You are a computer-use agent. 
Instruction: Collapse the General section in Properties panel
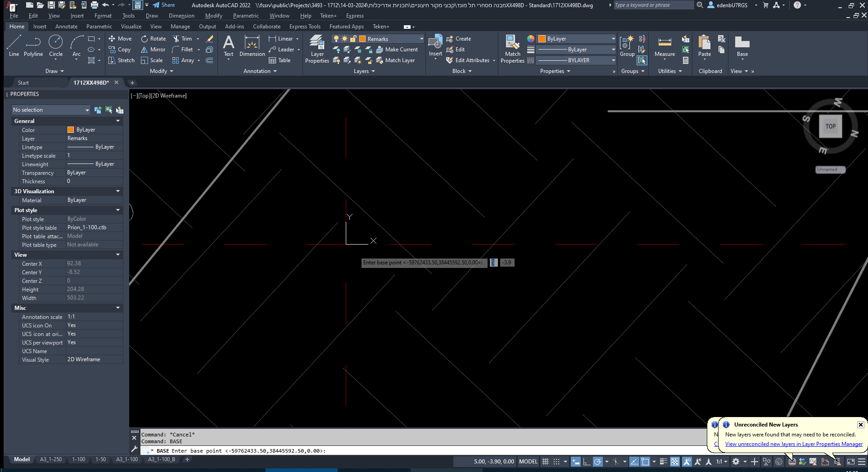pos(118,121)
